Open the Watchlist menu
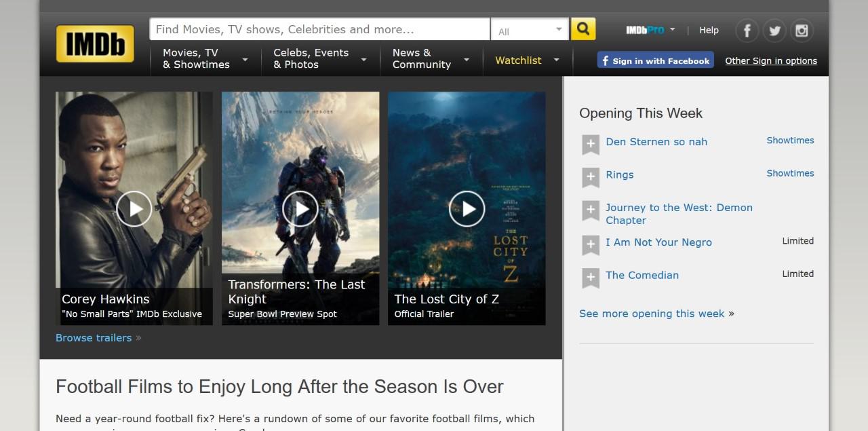 pyautogui.click(x=518, y=60)
